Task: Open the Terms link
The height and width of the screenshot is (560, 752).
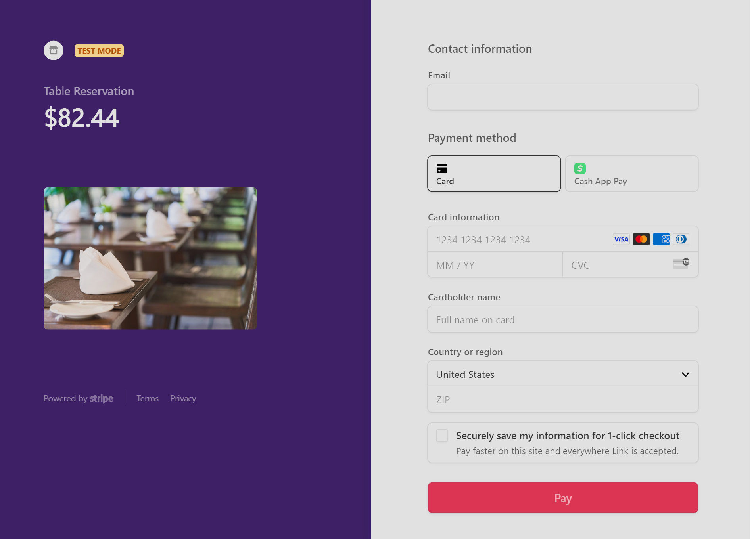Action: pyautogui.click(x=148, y=399)
